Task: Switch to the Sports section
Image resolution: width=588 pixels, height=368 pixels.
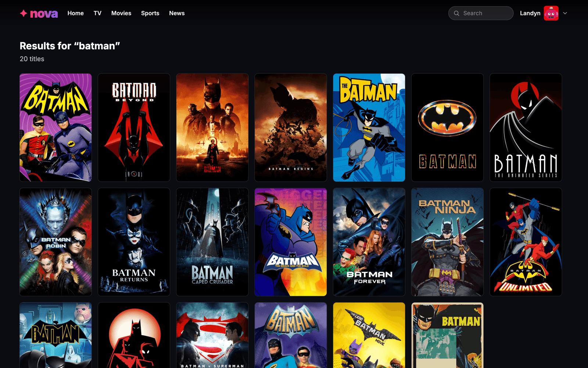Action: [x=150, y=13]
